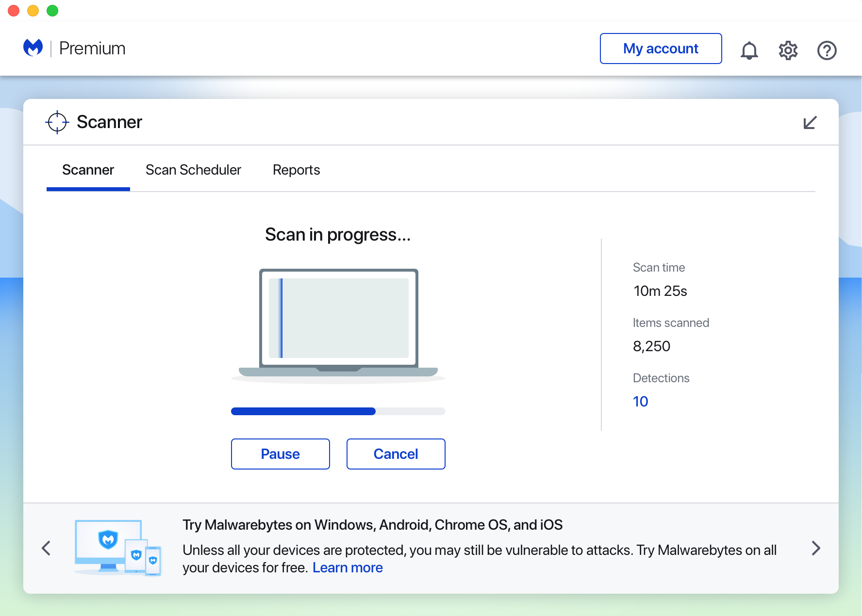Click the multi-device promo illustration
862x616 pixels.
tap(118, 548)
